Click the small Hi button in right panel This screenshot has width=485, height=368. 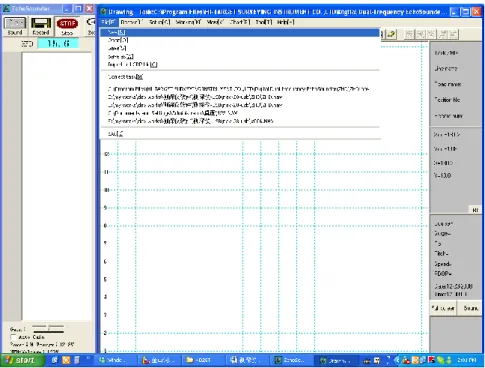(475, 210)
